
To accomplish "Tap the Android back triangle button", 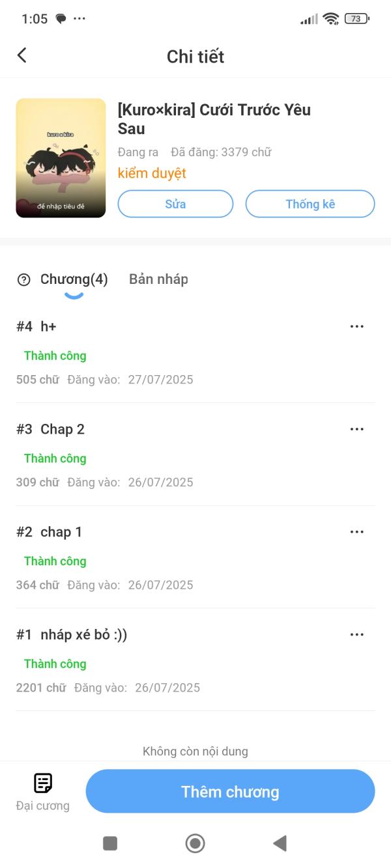I will [280, 843].
